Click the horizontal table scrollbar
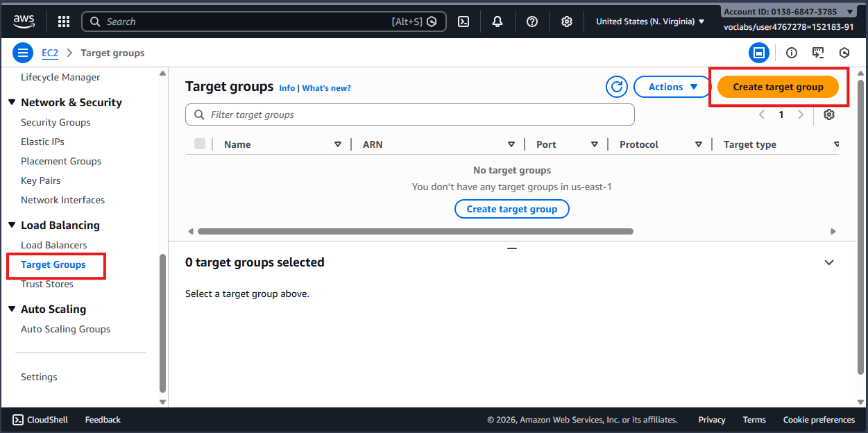The width and height of the screenshot is (868, 433). point(415,231)
